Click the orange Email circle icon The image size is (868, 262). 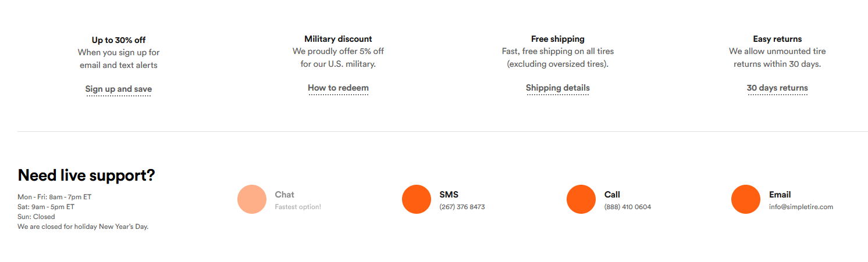pyautogui.click(x=746, y=199)
